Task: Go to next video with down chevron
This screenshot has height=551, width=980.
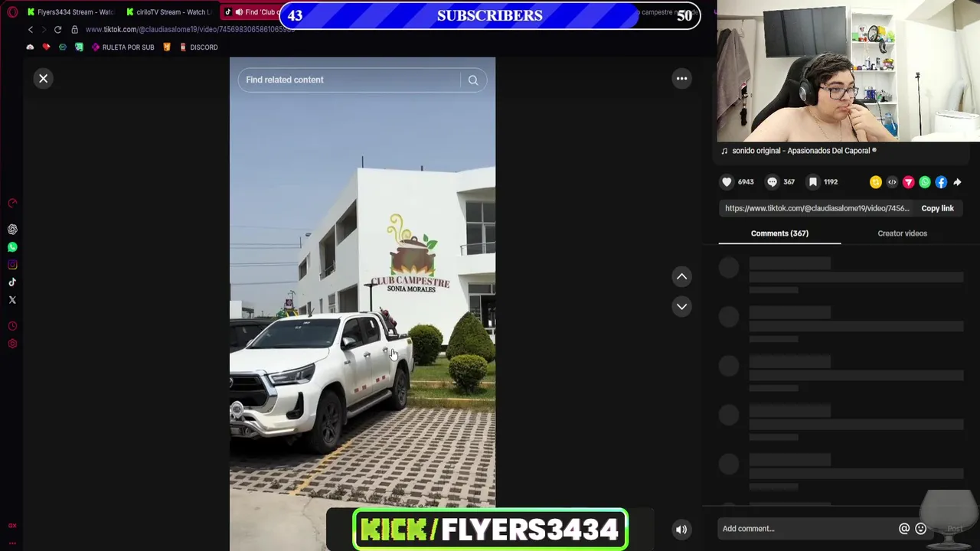Action: pos(681,307)
